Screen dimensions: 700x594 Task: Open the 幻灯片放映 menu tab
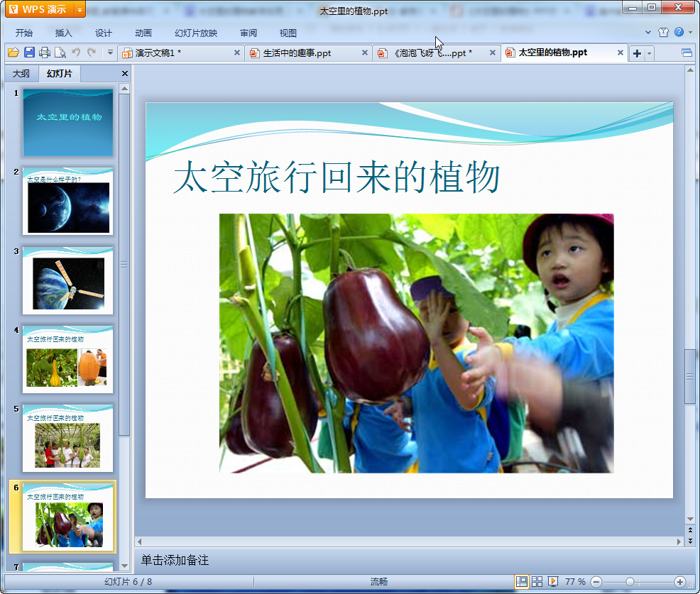[x=195, y=33]
